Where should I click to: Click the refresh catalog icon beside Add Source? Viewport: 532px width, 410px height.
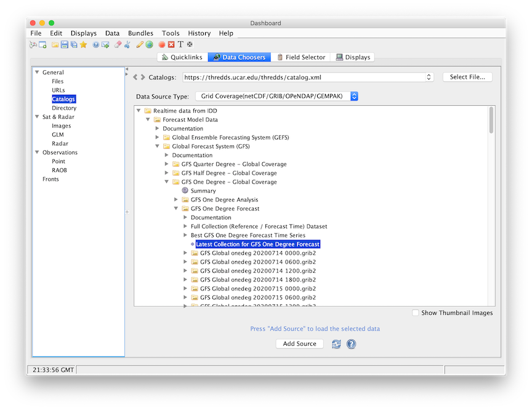point(336,344)
